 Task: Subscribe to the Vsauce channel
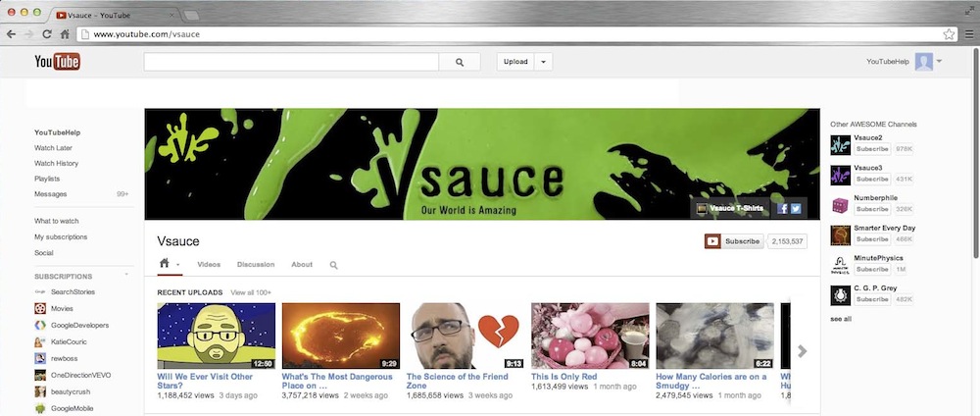pyautogui.click(x=734, y=241)
